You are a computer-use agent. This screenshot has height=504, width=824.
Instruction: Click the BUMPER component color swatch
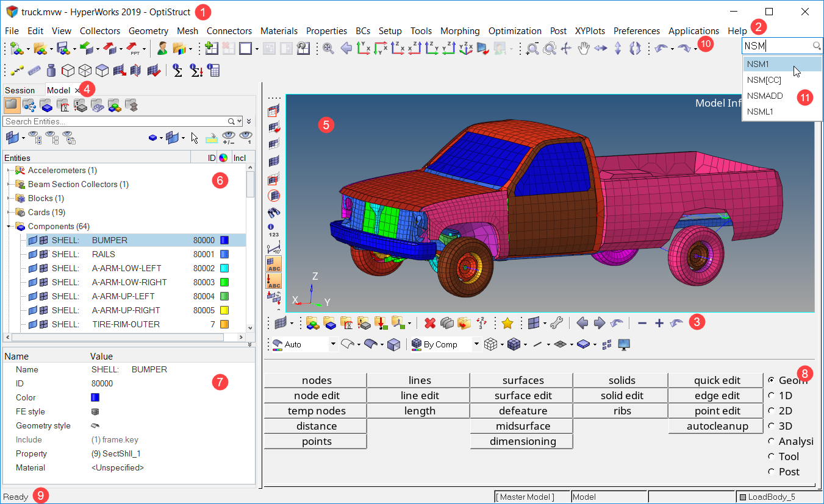[x=224, y=240]
